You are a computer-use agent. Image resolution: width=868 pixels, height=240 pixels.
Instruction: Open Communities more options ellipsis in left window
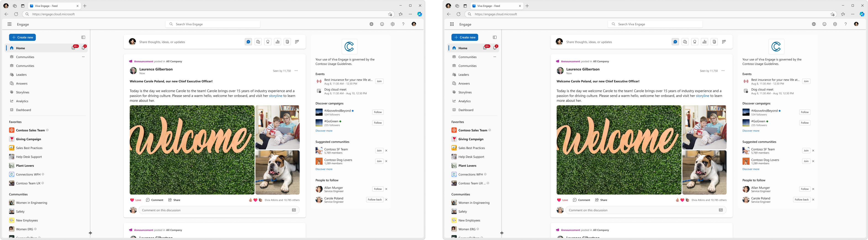click(x=83, y=57)
